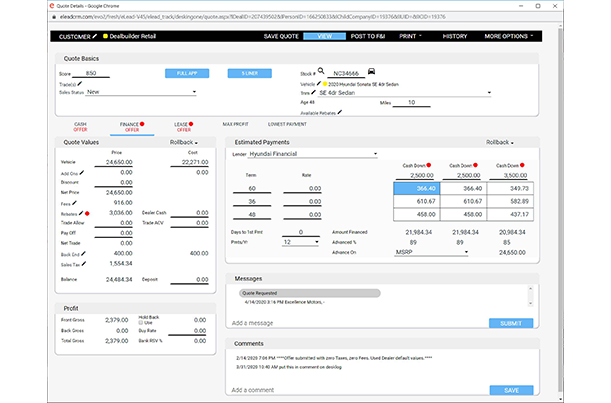Click the yellow dot beside Dealbuilder Retail
This screenshot has width=611, height=403.
105,36
